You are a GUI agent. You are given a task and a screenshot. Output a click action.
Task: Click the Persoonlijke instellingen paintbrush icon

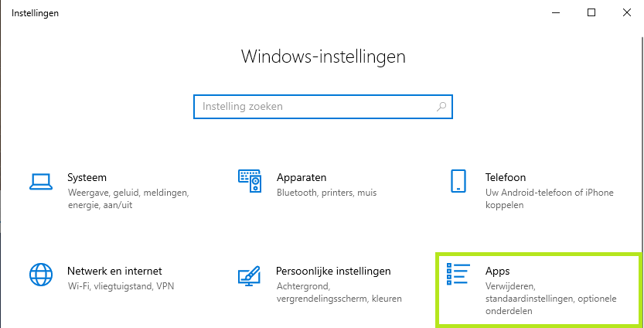coord(249,276)
